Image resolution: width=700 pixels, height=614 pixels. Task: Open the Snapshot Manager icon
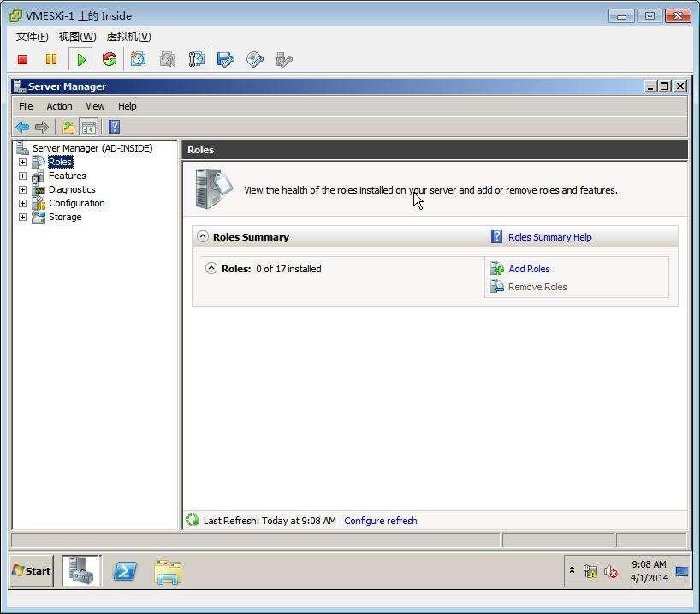tap(196, 59)
